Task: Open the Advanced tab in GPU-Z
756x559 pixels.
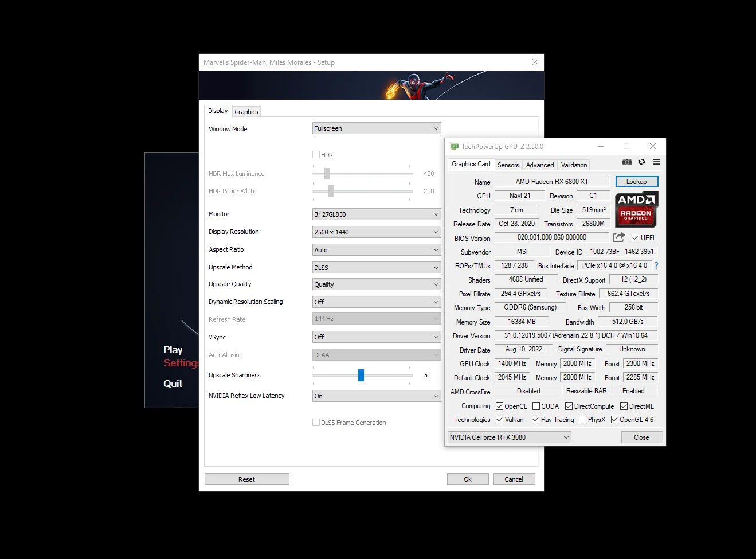Action: pyautogui.click(x=540, y=165)
